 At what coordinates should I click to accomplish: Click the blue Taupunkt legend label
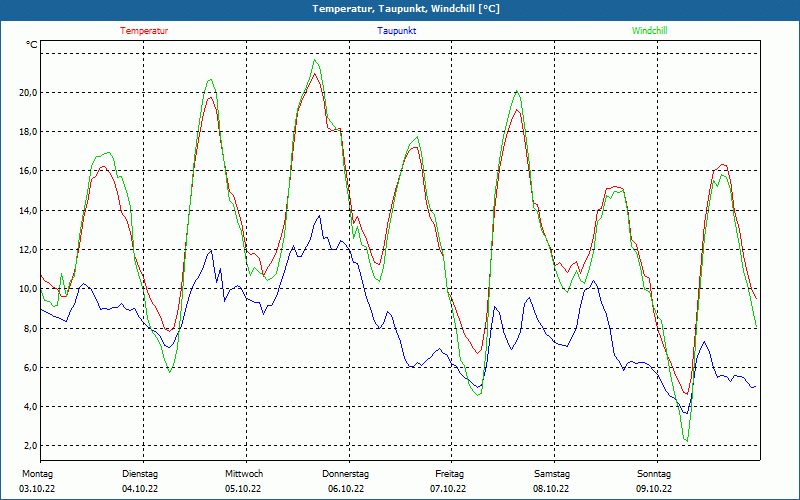point(396,31)
